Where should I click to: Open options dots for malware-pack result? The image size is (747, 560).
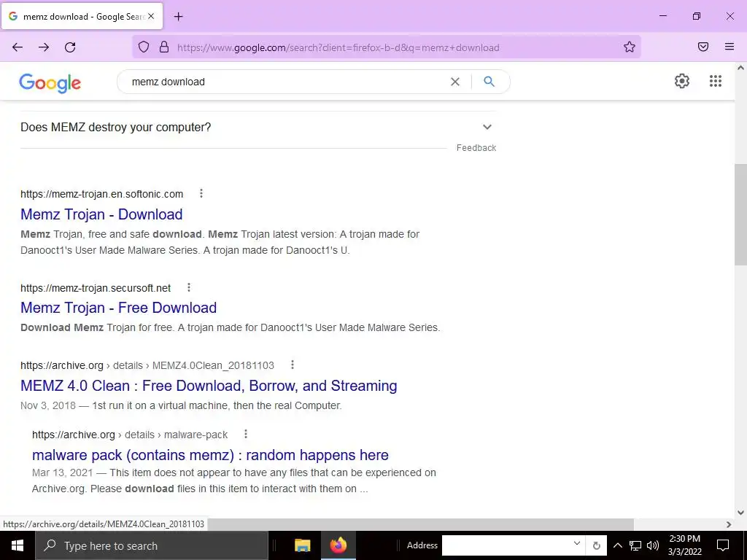click(x=246, y=434)
